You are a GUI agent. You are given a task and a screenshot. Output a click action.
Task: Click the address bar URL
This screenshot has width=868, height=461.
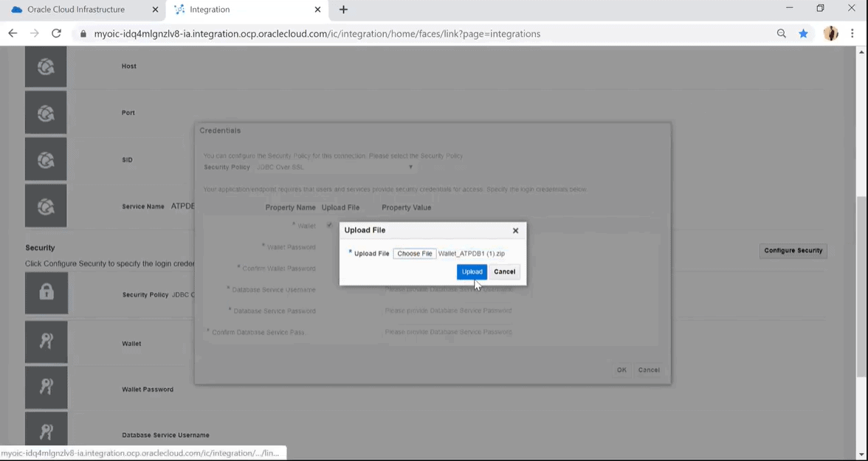[317, 34]
